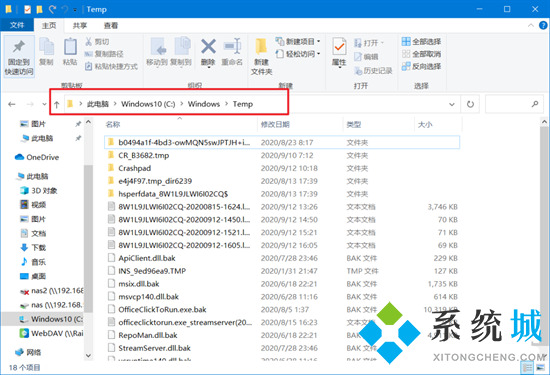Sort by Type (类型) column header
The image size is (550, 375).
354,124
